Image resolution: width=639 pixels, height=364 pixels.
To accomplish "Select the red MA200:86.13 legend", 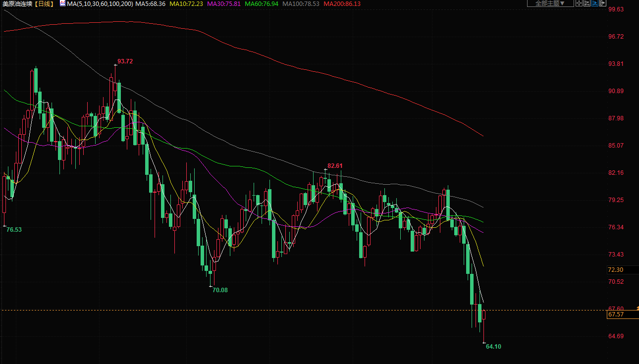I will 342,3.
